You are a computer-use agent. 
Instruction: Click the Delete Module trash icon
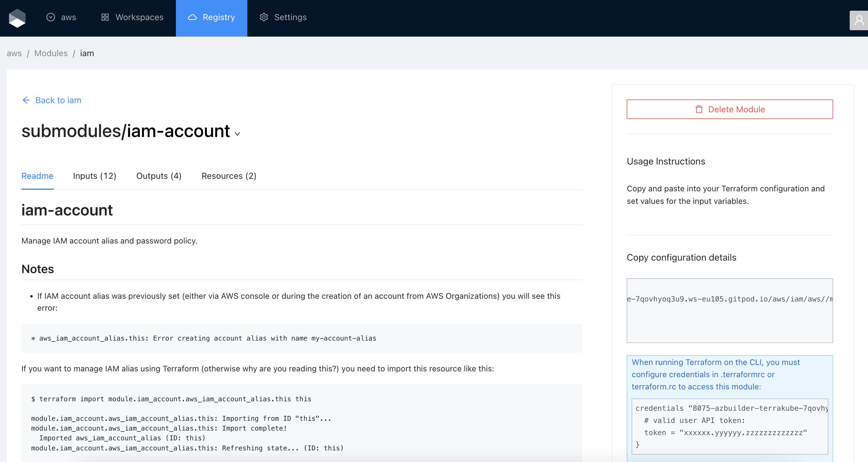click(699, 110)
